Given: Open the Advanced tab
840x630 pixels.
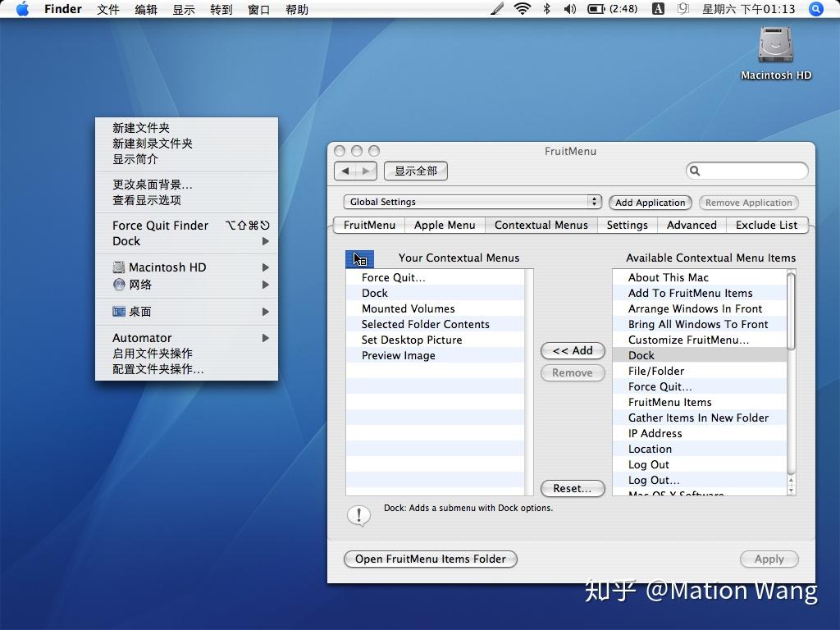Looking at the screenshot, I should pos(692,225).
